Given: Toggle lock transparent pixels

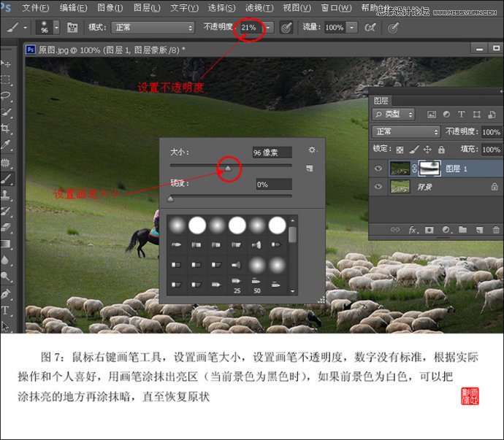Looking at the screenshot, I should 400,150.
